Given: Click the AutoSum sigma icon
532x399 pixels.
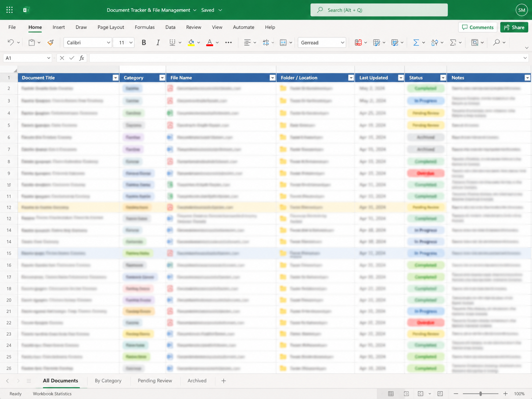Looking at the screenshot, I should 416,43.
